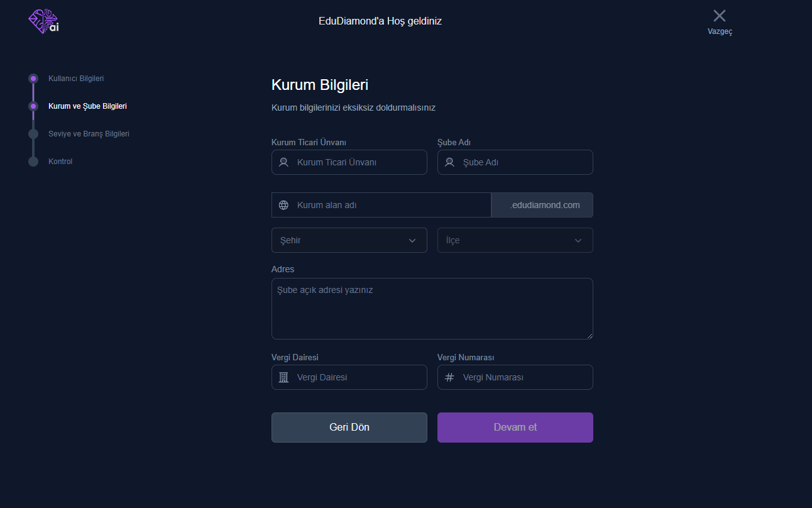812x508 pixels.
Task: Click the Devam et button
Action: (515, 428)
